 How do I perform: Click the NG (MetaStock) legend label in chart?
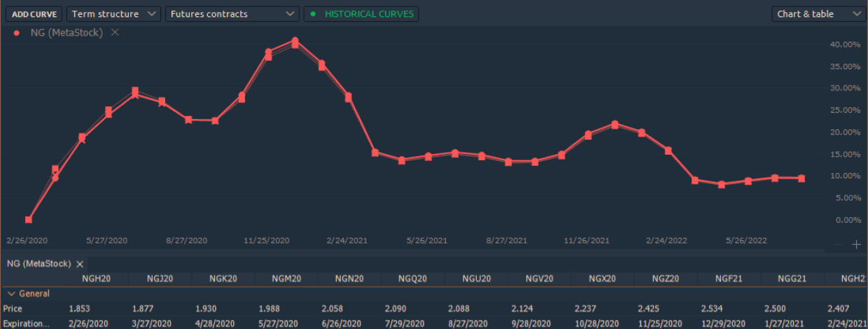[x=66, y=33]
